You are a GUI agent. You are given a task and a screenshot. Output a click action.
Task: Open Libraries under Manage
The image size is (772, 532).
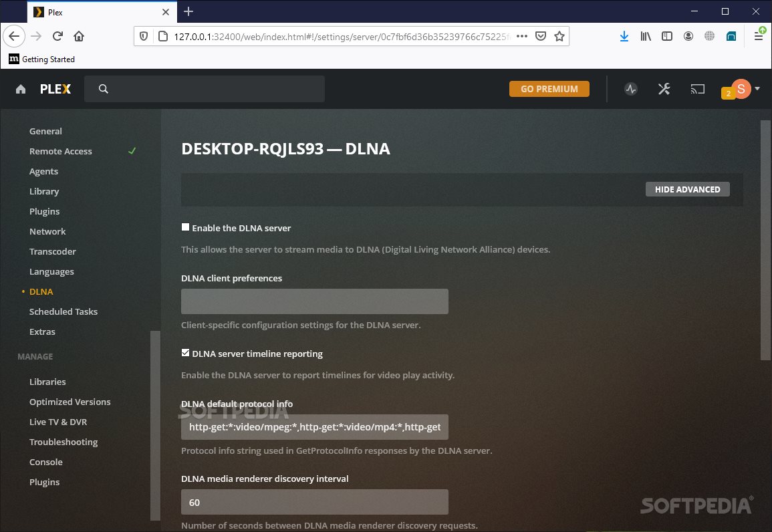47,382
